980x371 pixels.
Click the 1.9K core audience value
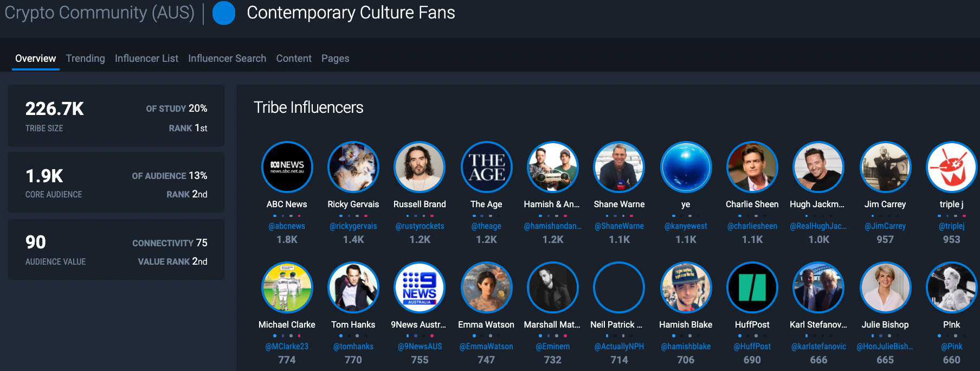[x=44, y=176]
